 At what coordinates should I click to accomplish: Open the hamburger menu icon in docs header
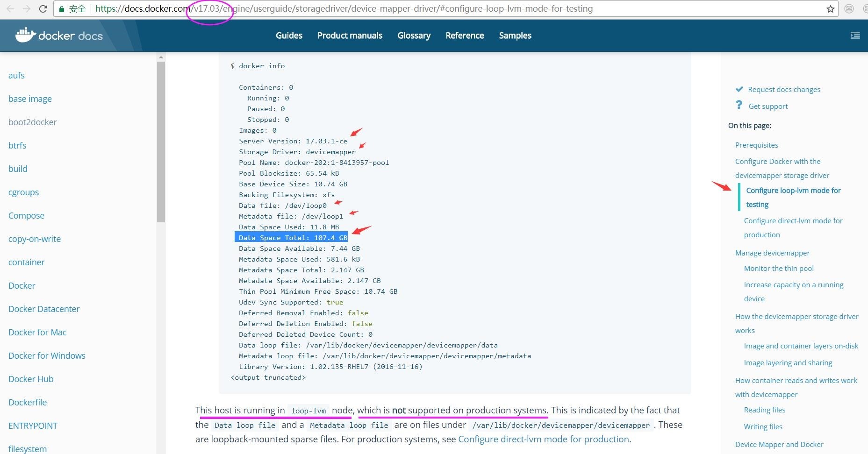855,35
